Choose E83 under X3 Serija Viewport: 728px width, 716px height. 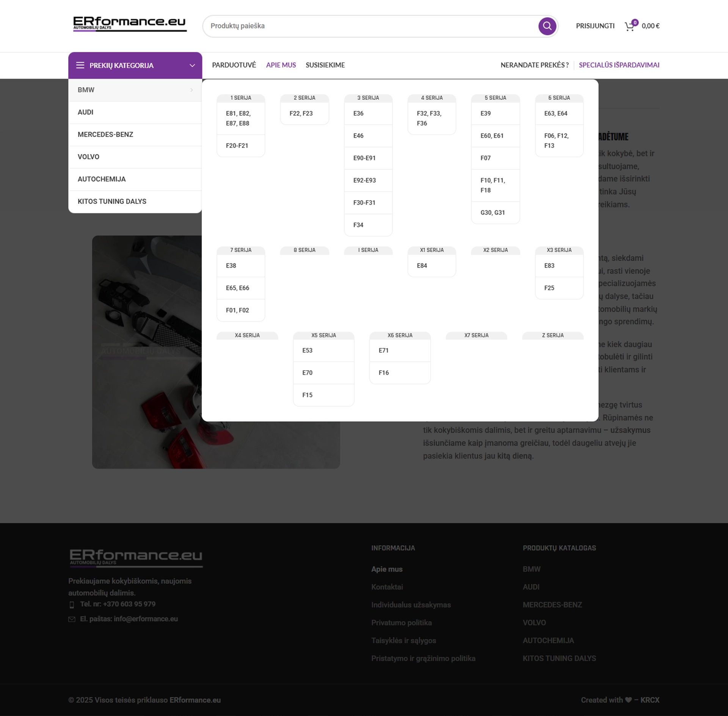coord(559,266)
